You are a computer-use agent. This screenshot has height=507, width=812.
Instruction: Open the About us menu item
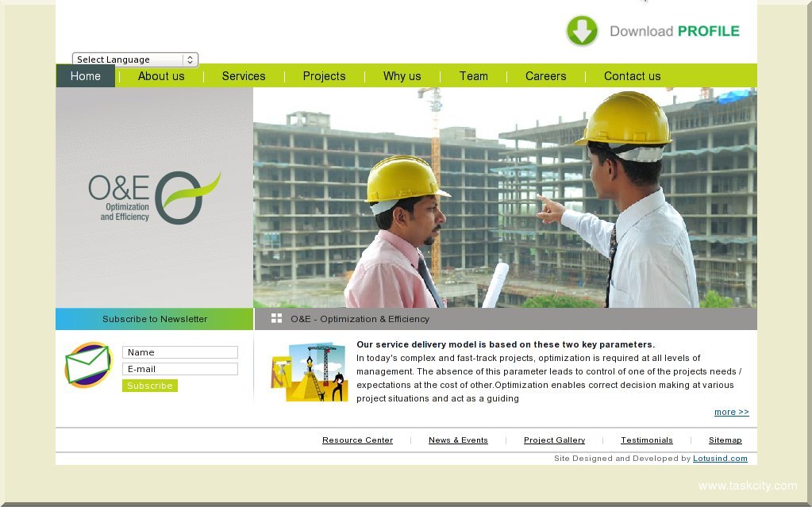coord(161,76)
